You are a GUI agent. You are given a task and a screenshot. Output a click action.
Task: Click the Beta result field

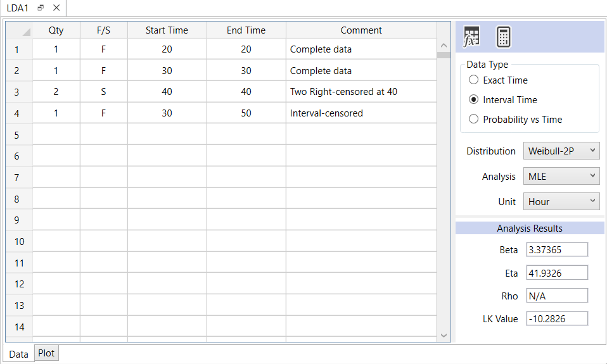557,249
